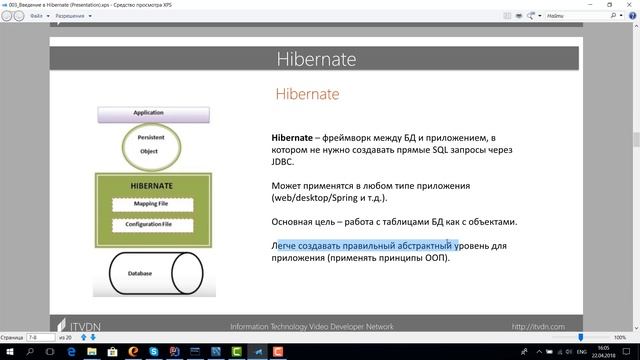Adjust the zoom slider handle
Screen dimensions: 640x360
pyautogui.click(x=580, y=337)
